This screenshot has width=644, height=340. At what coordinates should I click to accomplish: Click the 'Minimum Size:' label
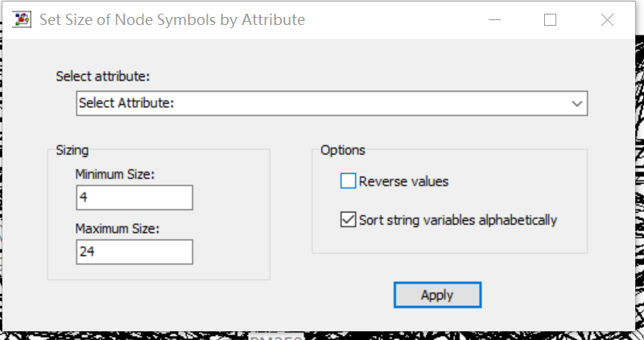(114, 174)
